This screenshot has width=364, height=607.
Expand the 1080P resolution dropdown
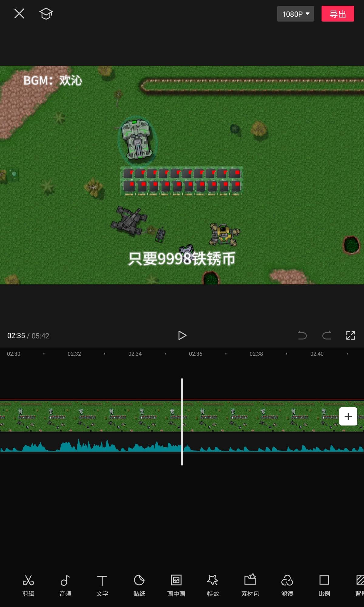[295, 14]
